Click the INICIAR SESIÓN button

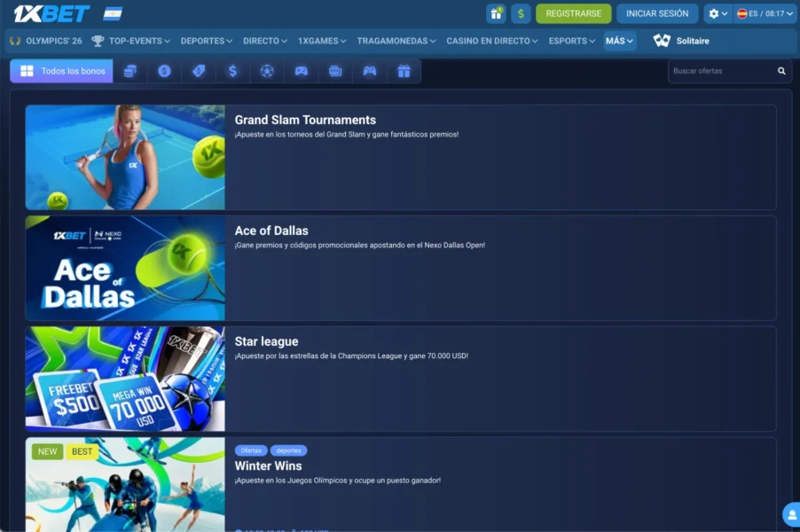click(657, 13)
